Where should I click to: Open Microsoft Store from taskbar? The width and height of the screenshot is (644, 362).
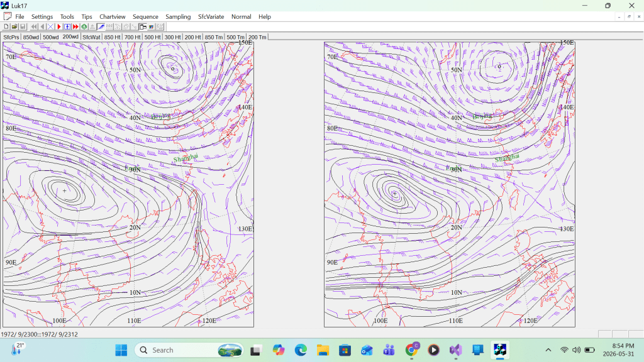click(x=345, y=350)
